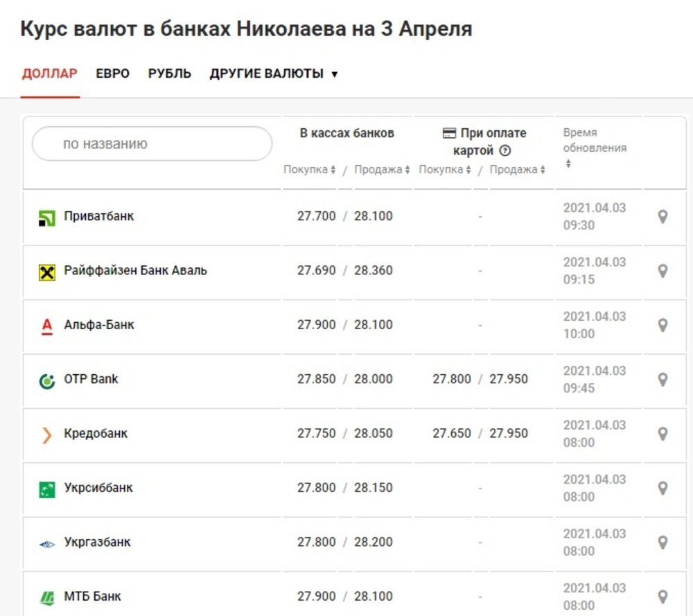The width and height of the screenshot is (693, 616).
Task: Click the Укргазбанк logo icon
Action: click(x=47, y=545)
